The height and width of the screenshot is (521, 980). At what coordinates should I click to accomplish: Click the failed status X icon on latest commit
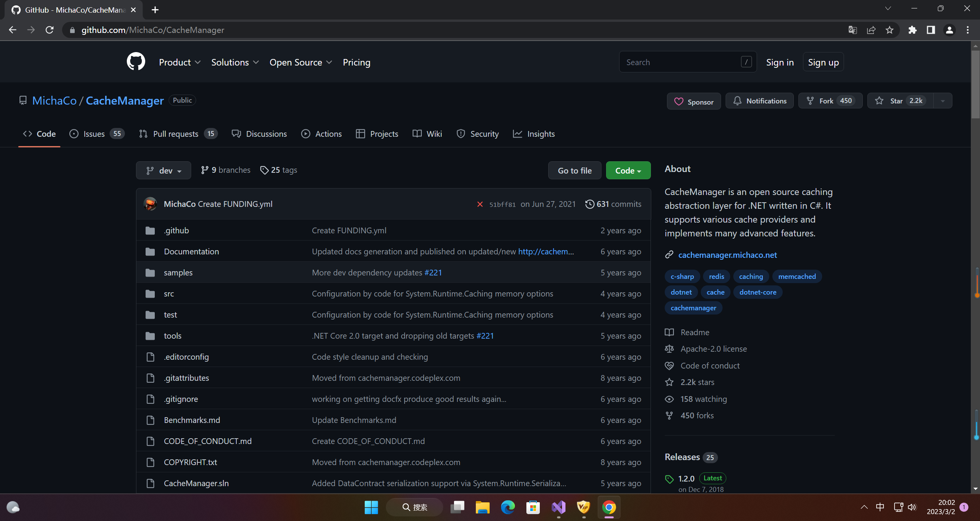click(x=480, y=204)
